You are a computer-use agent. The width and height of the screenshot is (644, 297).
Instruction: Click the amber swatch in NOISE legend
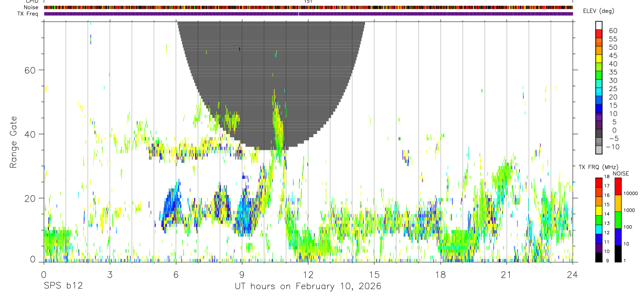[618, 203]
